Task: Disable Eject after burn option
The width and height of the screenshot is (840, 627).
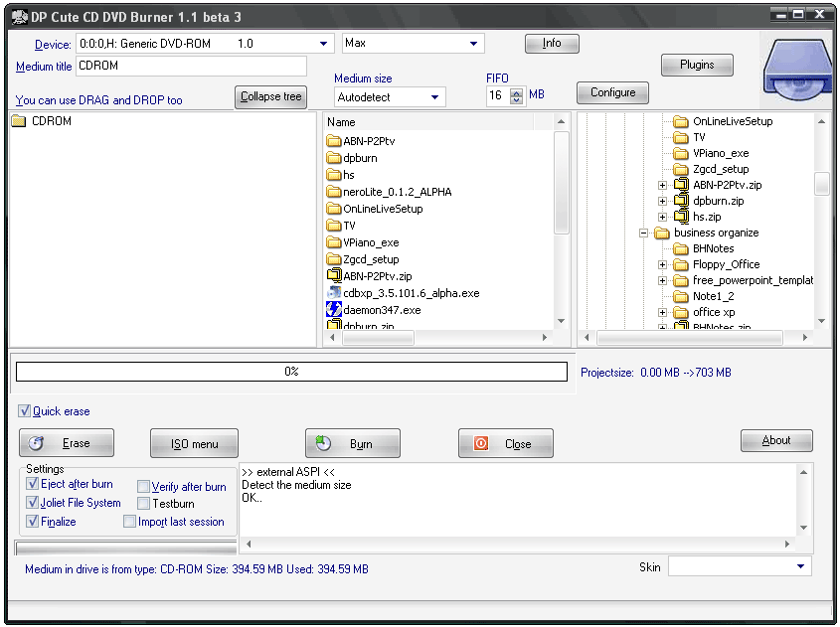Action: tap(32, 484)
